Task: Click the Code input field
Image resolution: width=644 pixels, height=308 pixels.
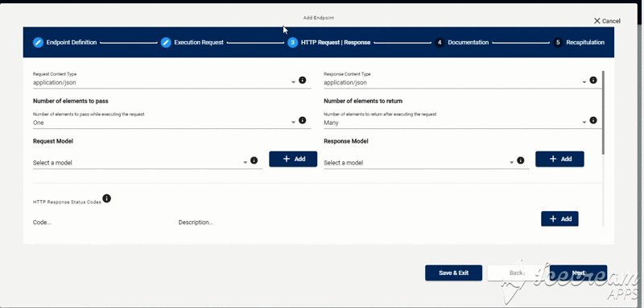Action: tap(103, 223)
